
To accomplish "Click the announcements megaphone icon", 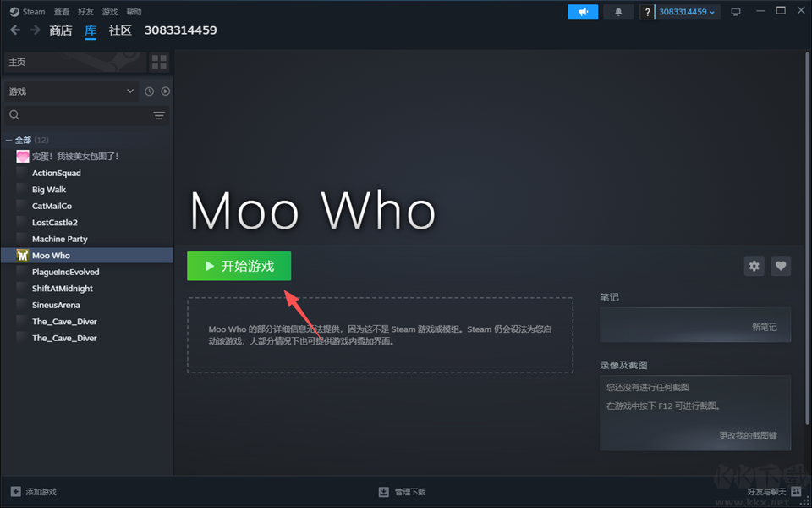I will click(x=583, y=12).
